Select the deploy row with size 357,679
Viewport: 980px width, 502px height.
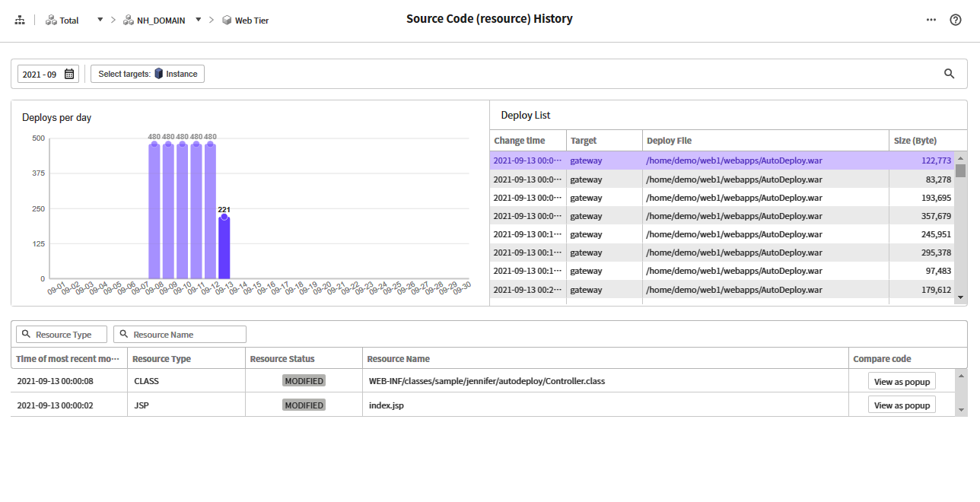pos(721,216)
